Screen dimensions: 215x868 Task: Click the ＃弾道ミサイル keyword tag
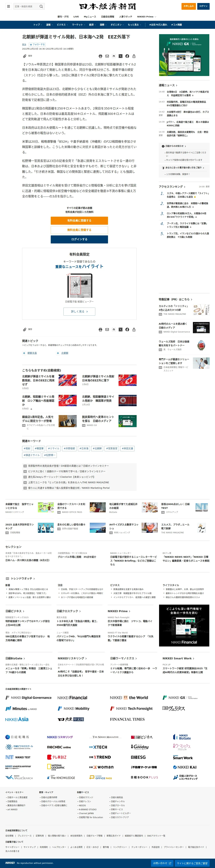click(x=32, y=455)
